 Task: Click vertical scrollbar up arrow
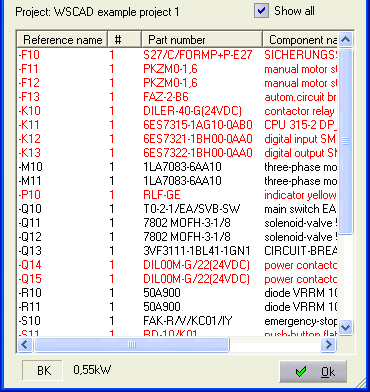coord(346,40)
